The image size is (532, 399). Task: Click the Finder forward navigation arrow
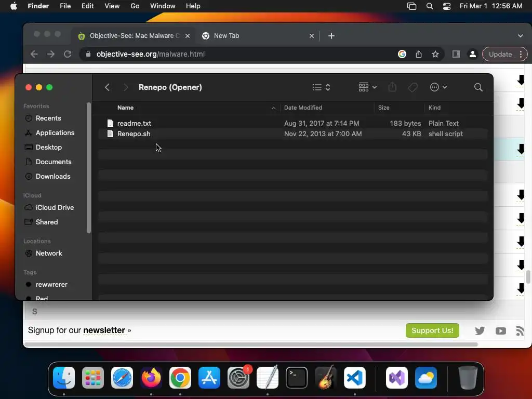pos(126,87)
